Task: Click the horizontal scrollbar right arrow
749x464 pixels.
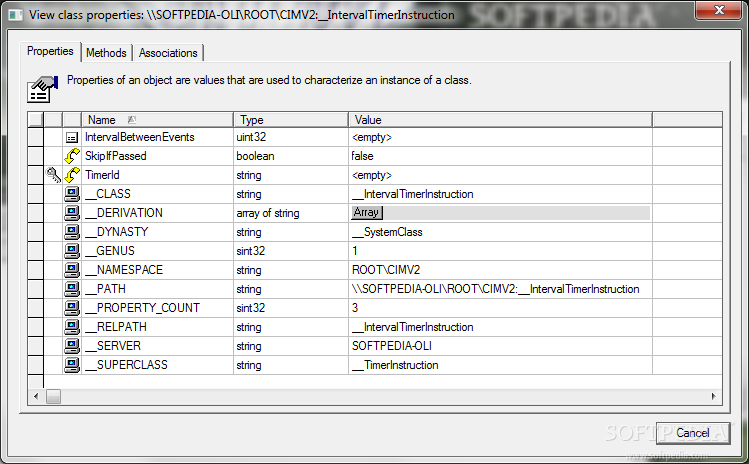Action: 714,396
